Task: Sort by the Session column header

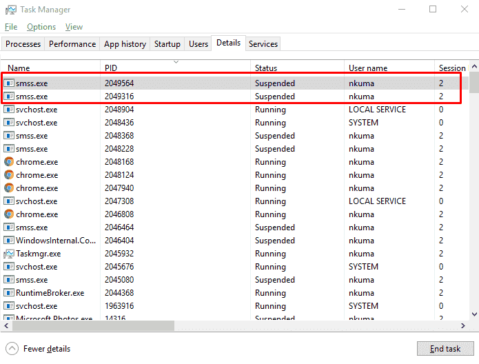Action: pos(452,68)
